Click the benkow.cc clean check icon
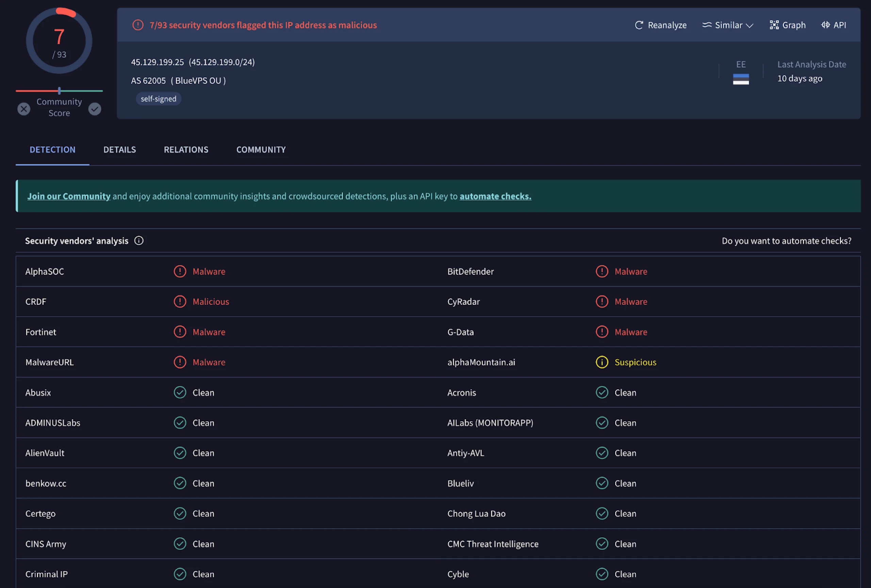Viewport: 871px width, 588px height. click(x=180, y=483)
